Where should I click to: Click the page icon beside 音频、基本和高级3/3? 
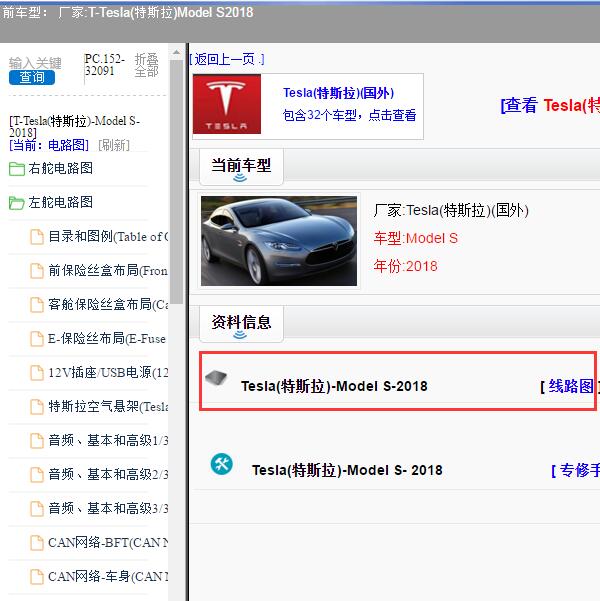tap(37, 509)
